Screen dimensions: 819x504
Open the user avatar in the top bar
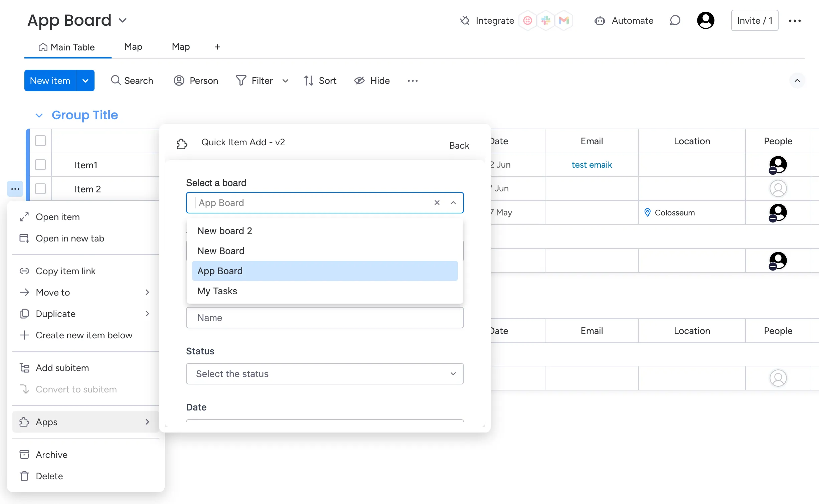tap(705, 20)
